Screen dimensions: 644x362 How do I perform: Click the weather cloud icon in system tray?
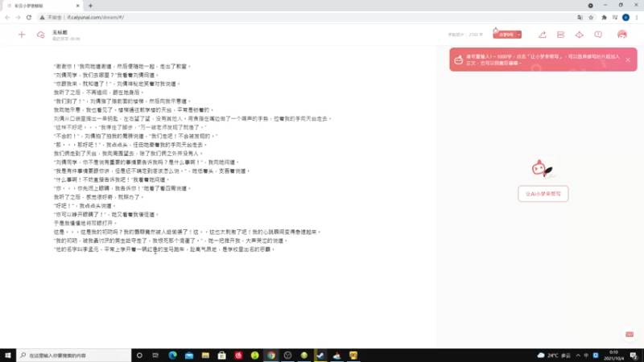(541, 356)
